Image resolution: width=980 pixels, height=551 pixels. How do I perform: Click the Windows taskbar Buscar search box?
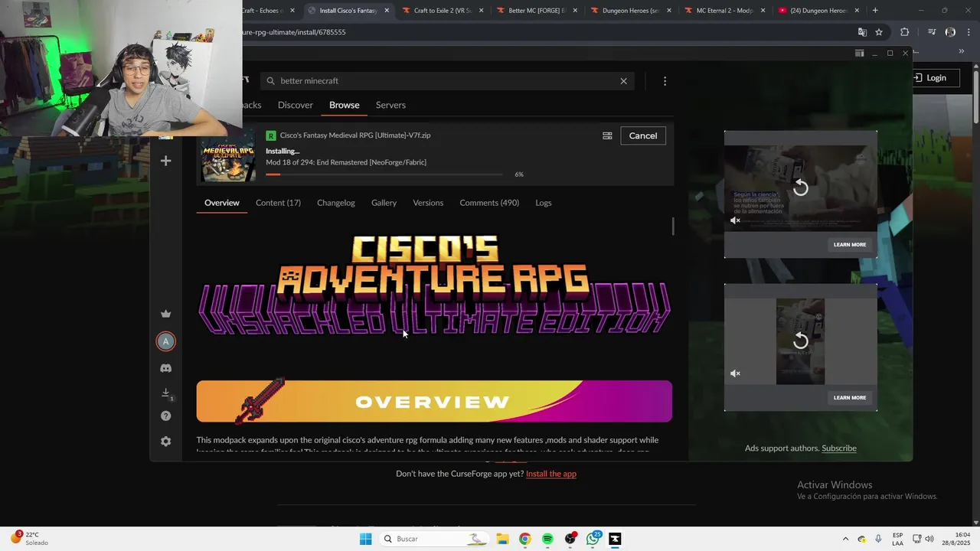click(435, 539)
